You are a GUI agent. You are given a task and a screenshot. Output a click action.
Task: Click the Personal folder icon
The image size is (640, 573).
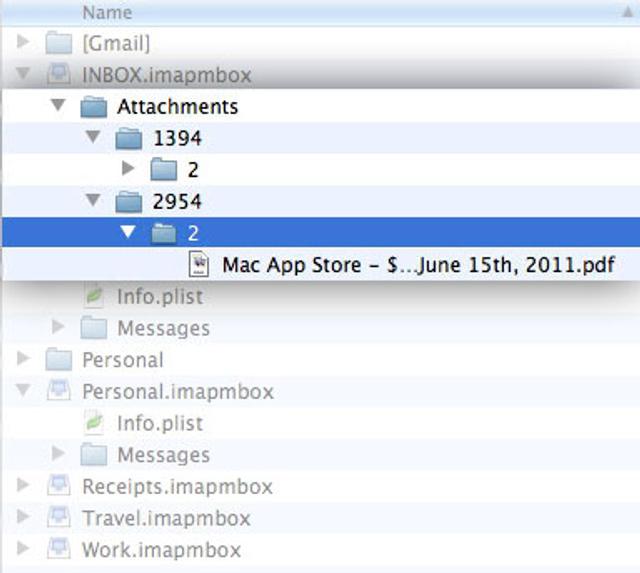click(59, 360)
